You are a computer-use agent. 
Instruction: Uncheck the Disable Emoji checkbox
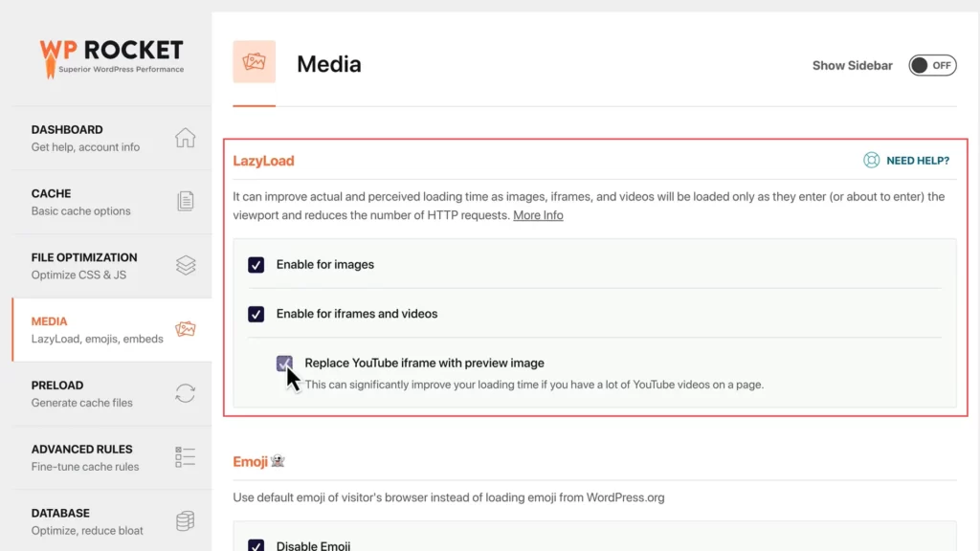(256, 545)
